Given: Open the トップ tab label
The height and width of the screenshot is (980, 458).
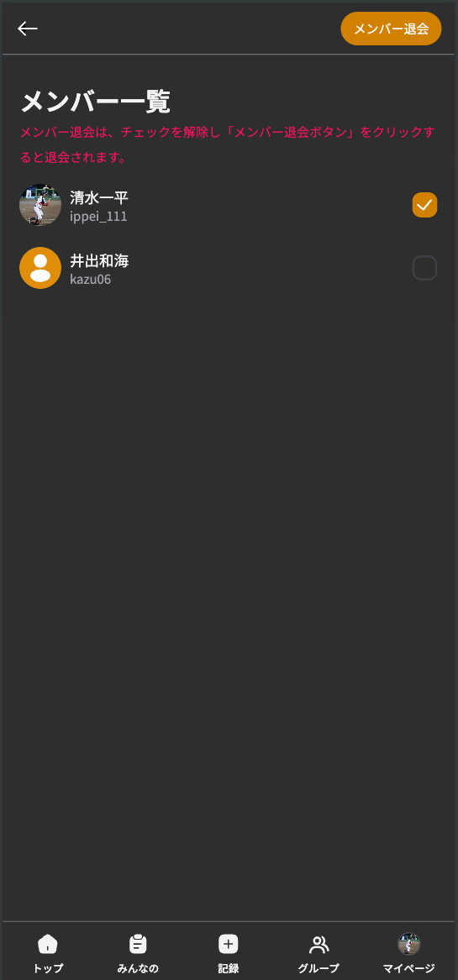Looking at the screenshot, I should coord(48,968).
